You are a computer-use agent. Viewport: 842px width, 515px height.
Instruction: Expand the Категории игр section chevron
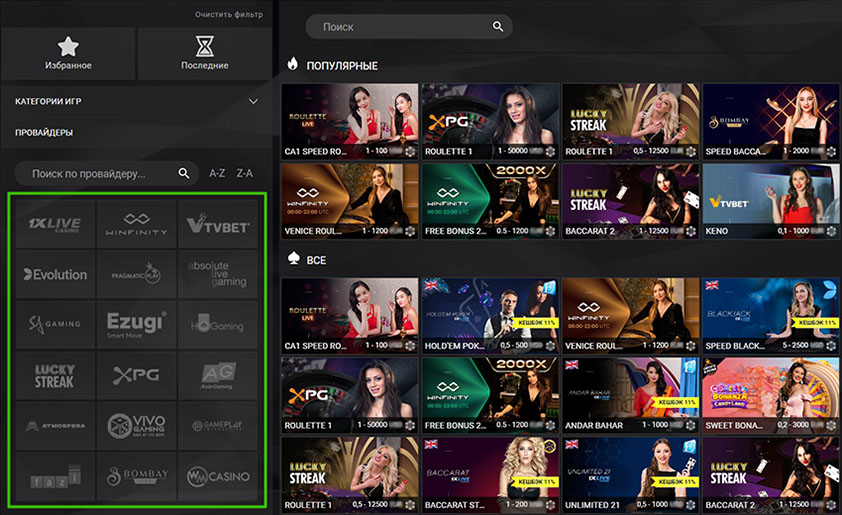(254, 101)
